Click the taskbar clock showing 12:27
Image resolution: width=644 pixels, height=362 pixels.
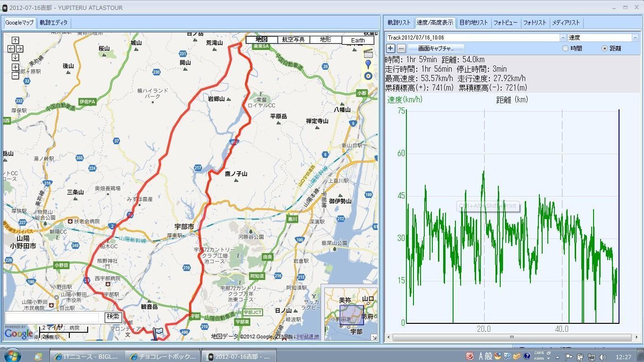pos(623,357)
